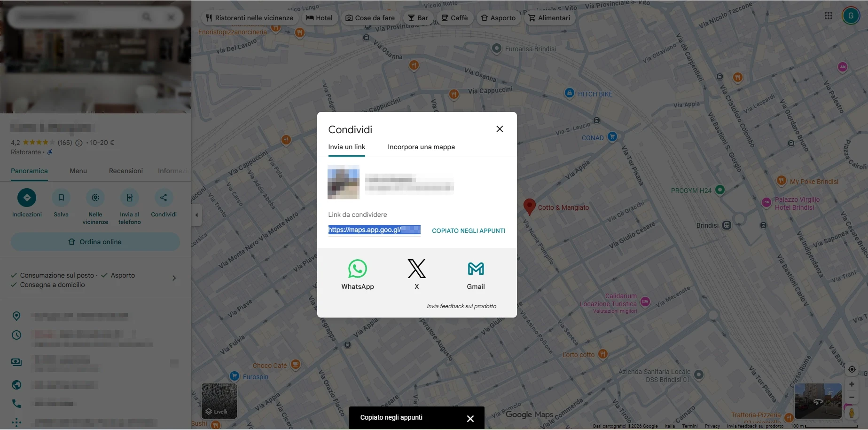This screenshot has height=430, width=868.
Task: Click the My Poke Brindisi marker
Action: (781, 180)
